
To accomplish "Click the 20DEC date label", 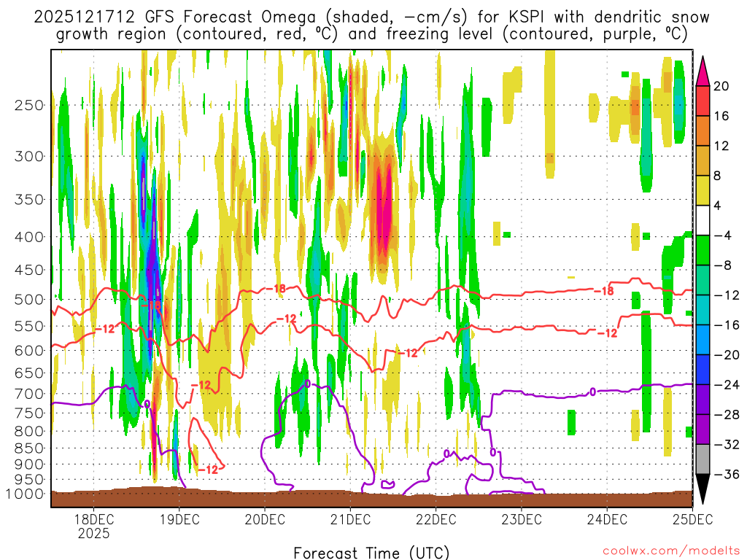I will pos(265,519).
